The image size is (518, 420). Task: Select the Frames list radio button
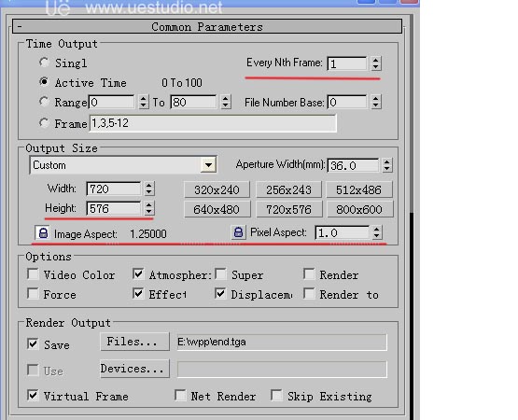pos(44,122)
